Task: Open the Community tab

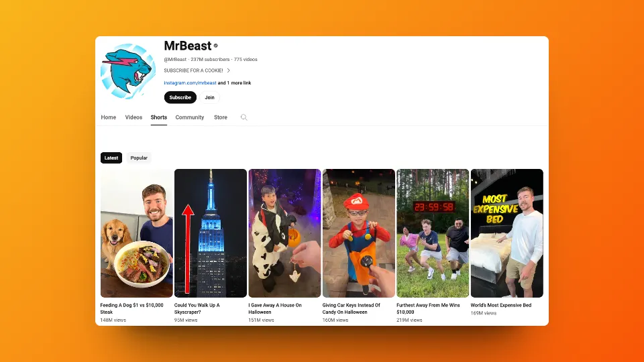Action: pos(190,117)
